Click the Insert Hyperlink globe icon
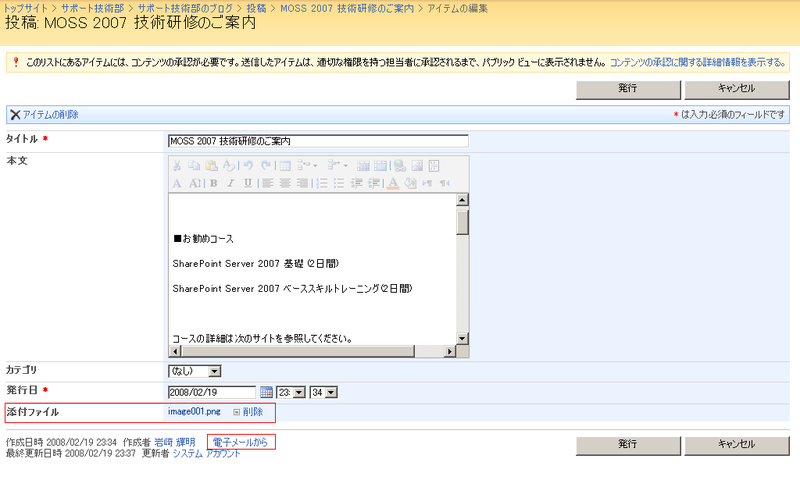The height and width of the screenshot is (480, 800). click(x=400, y=165)
